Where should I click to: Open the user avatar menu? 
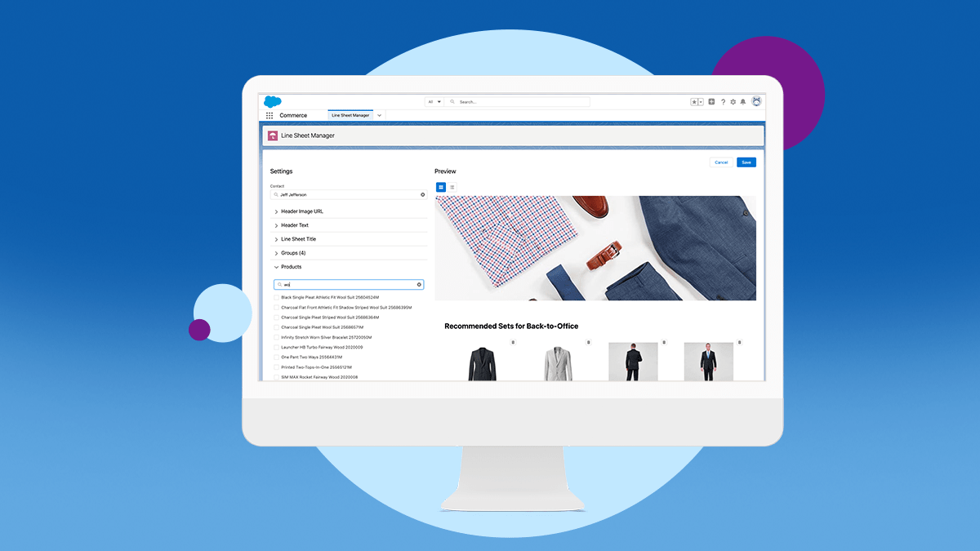point(756,101)
